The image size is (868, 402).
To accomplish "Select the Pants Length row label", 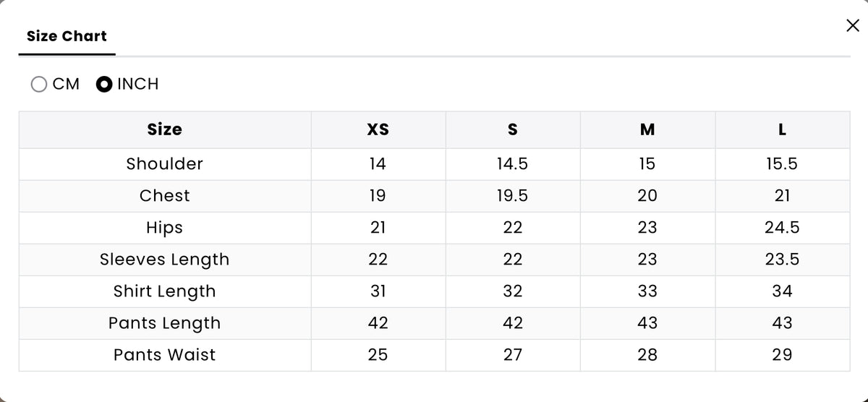I will pyautogui.click(x=165, y=323).
